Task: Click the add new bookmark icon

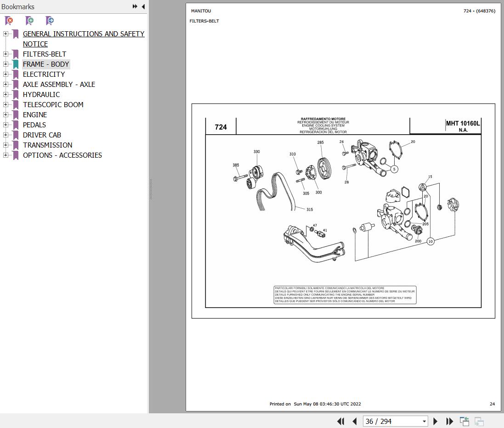Action: [x=29, y=21]
